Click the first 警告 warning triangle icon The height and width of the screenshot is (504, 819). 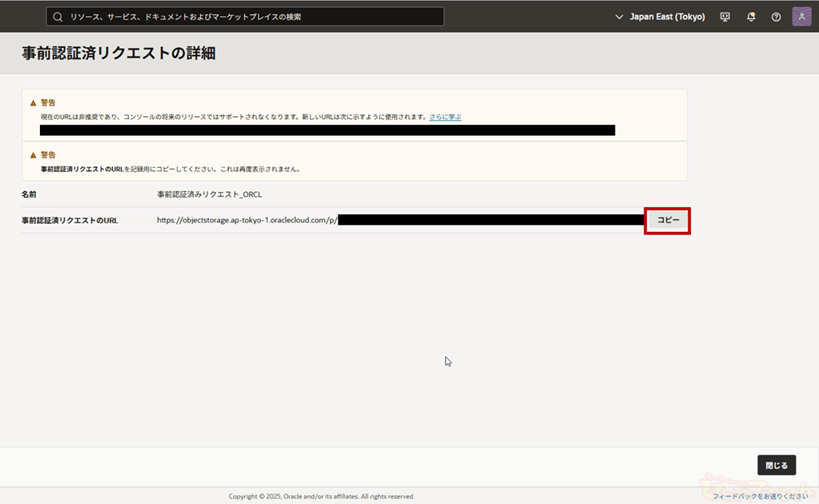point(33,103)
